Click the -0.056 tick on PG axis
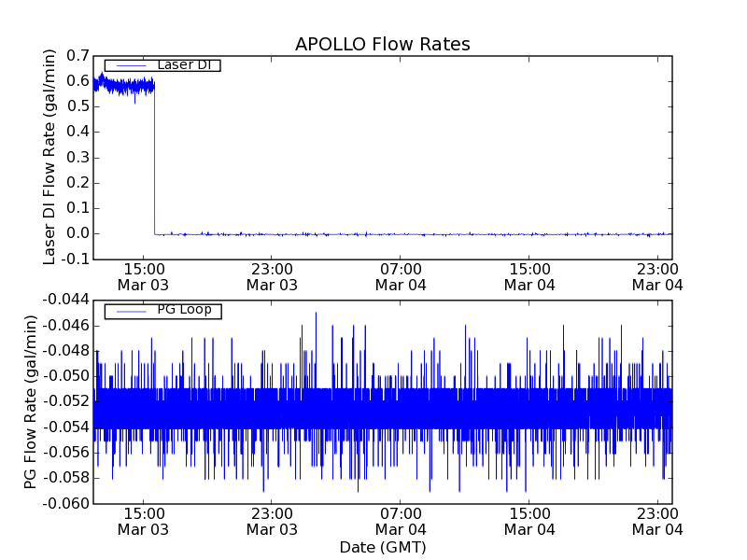This screenshot has height=560, width=747. (65, 453)
